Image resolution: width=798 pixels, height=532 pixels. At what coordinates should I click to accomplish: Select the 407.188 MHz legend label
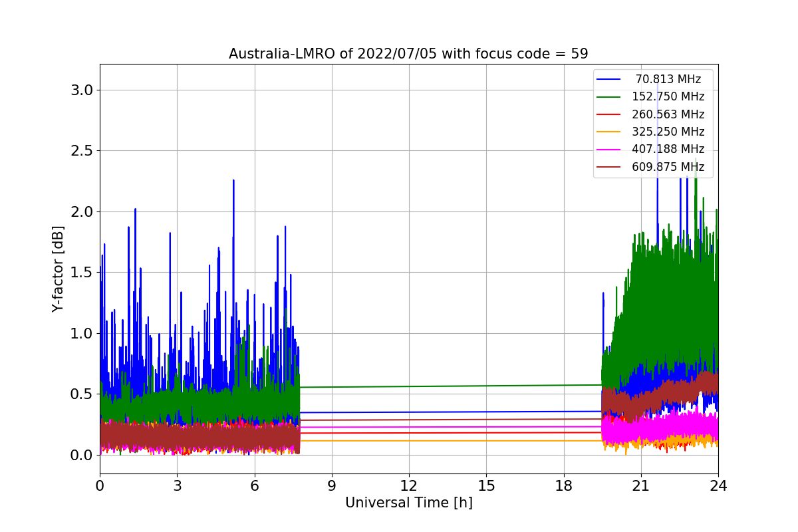[x=668, y=150]
